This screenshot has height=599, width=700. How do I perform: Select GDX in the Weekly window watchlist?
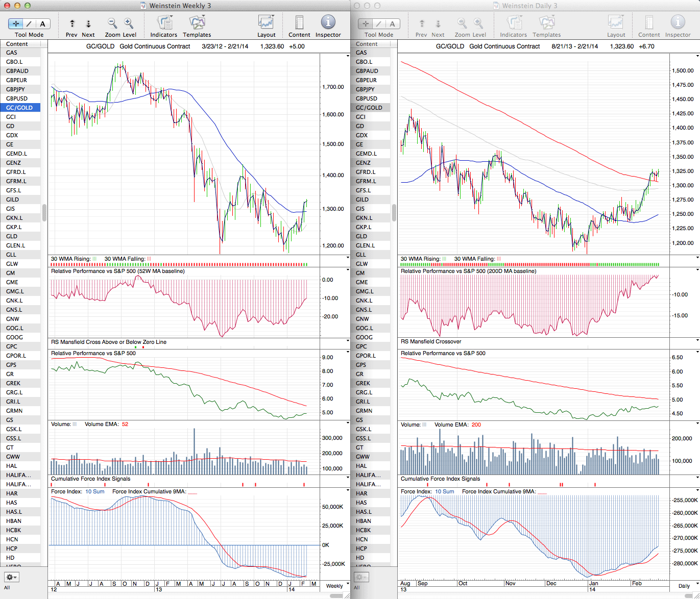pos(12,135)
